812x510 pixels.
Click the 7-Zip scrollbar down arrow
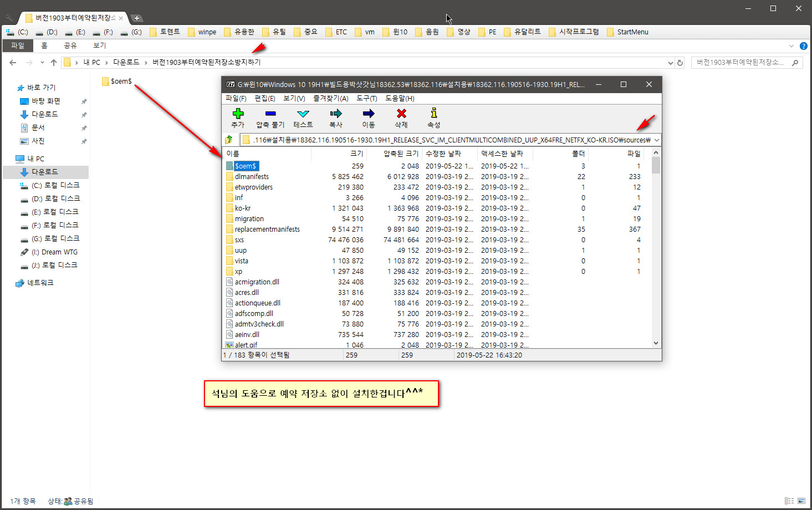coord(656,343)
